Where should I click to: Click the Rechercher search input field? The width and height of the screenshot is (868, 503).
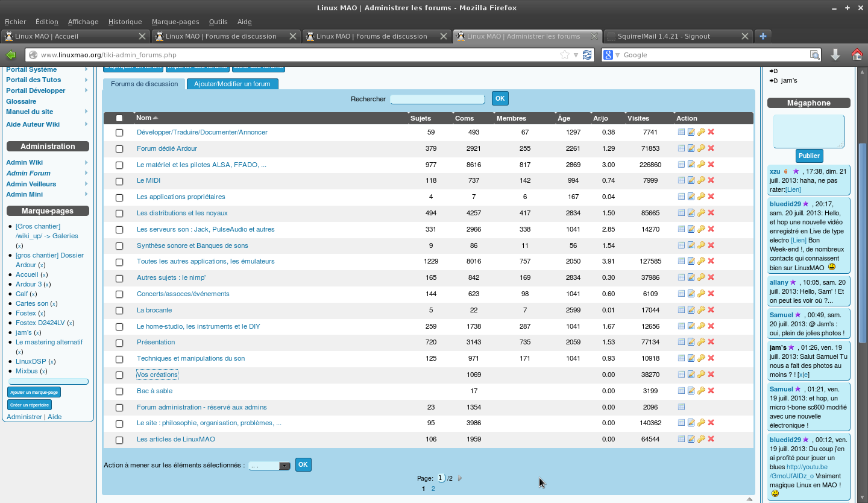(x=438, y=99)
